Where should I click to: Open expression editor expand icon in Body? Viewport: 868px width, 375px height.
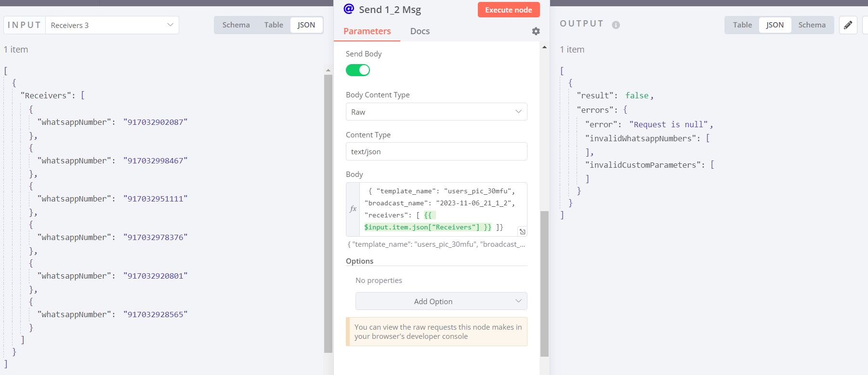[522, 231]
